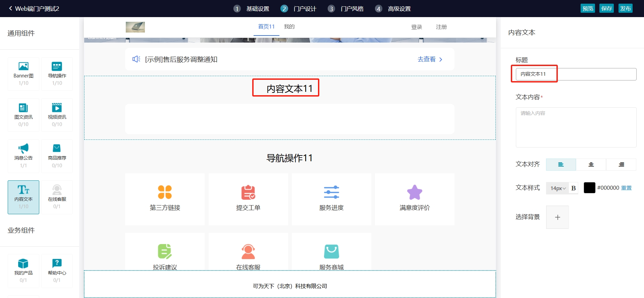Open the 满意度评价 navigation card

(415, 199)
